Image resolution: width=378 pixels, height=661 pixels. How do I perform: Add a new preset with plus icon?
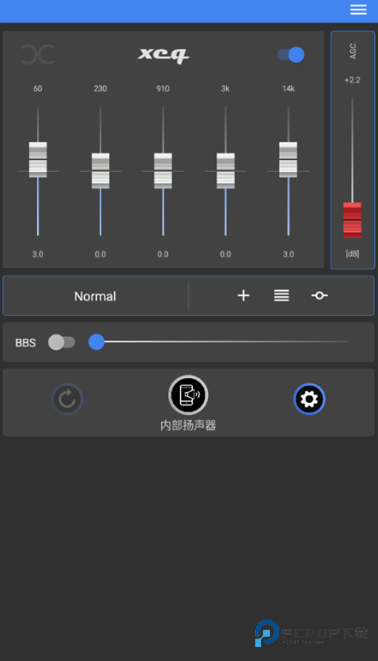coord(244,296)
